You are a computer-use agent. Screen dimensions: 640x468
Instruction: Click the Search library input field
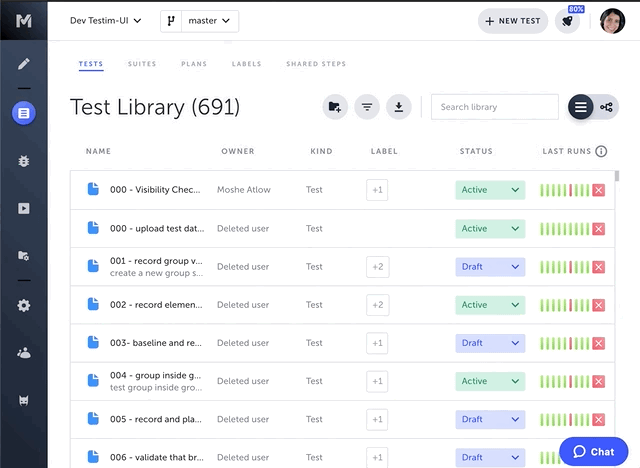point(495,107)
